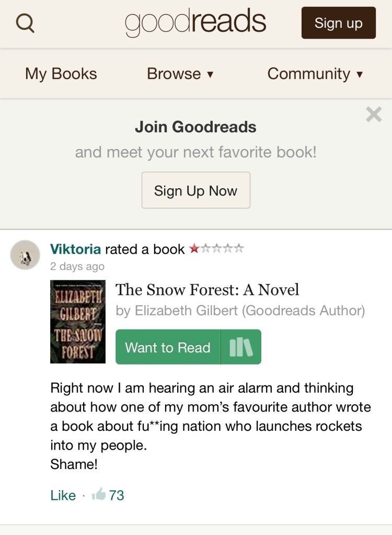Image resolution: width=392 pixels, height=535 pixels.
Task: Open The Snow Forest cover thumbnail
Action: [x=77, y=322]
